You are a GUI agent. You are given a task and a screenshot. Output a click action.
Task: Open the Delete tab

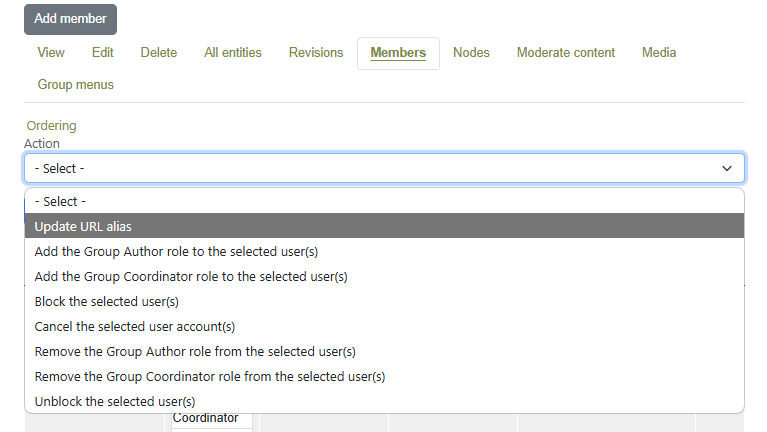(158, 53)
